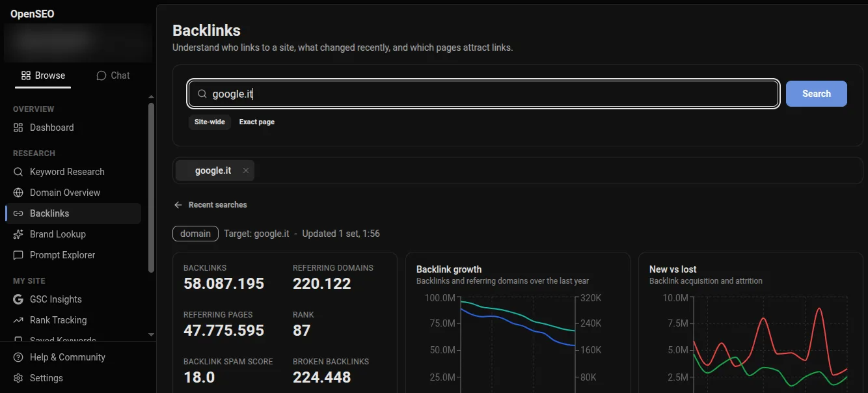Click the google.it search chip

coord(215,170)
